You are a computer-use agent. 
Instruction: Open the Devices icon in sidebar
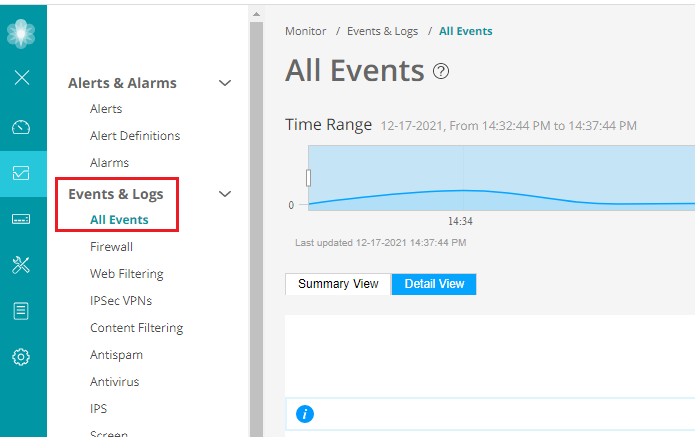[x=22, y=219]
